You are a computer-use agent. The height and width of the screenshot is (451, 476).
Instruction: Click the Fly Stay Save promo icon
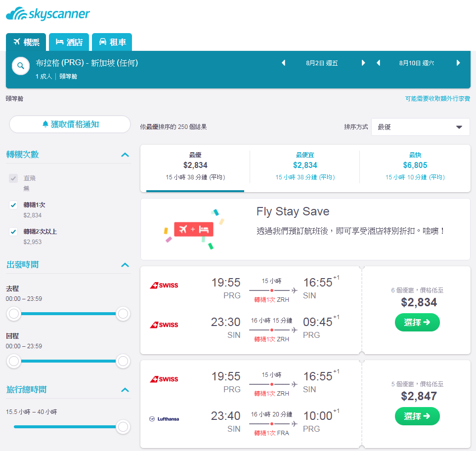[194, 229]
